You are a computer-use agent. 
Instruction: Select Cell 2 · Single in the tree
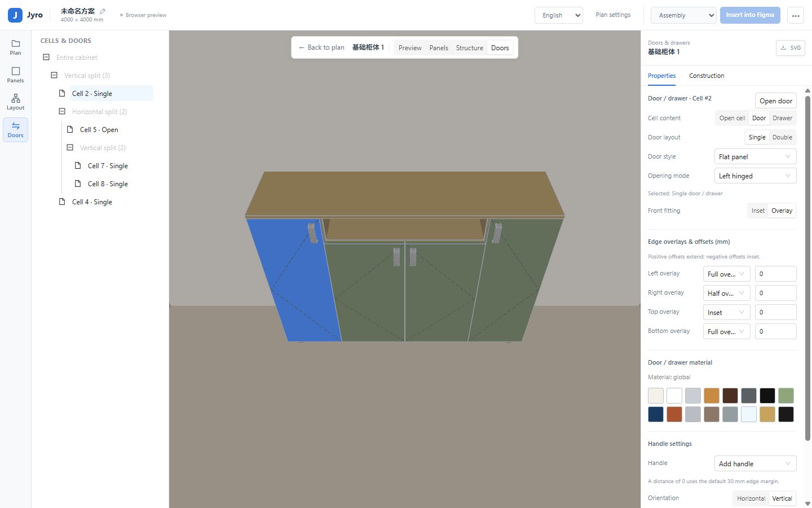111,94
